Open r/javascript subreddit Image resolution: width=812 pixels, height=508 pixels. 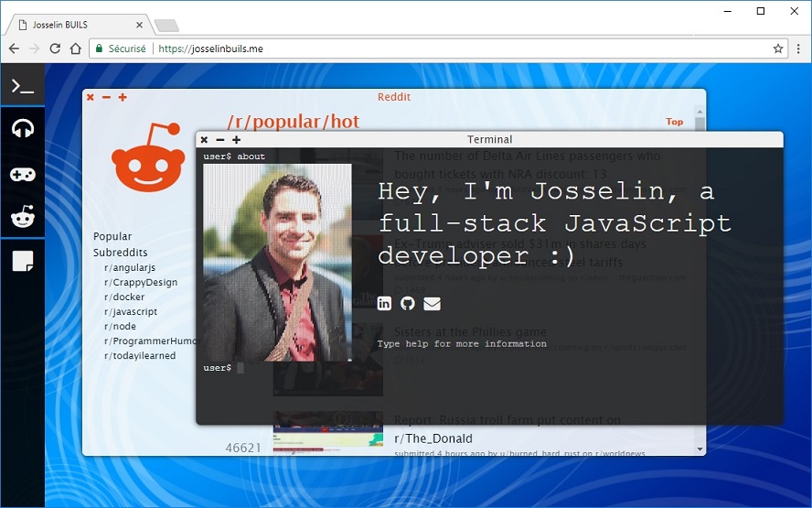(131, 311)
